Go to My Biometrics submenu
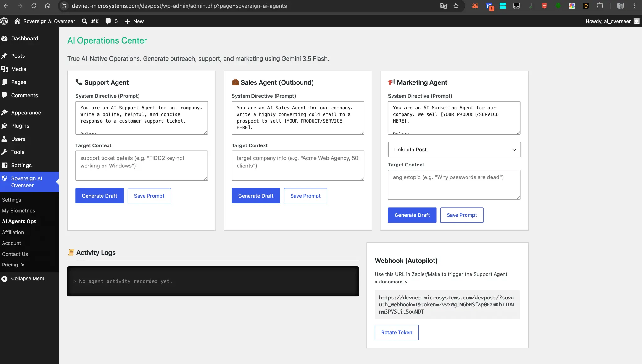 point(18,211)
